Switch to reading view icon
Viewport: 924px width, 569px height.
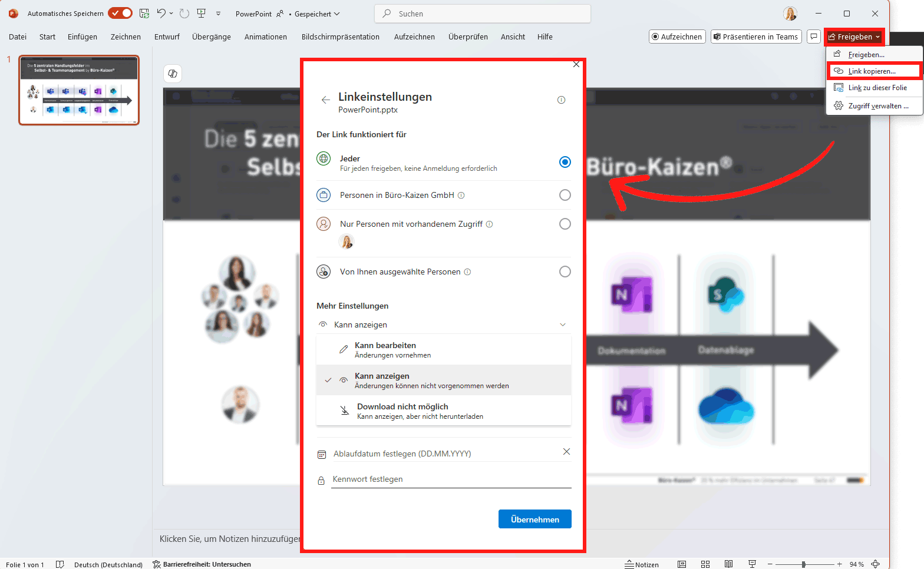click(x=729, y=564)
